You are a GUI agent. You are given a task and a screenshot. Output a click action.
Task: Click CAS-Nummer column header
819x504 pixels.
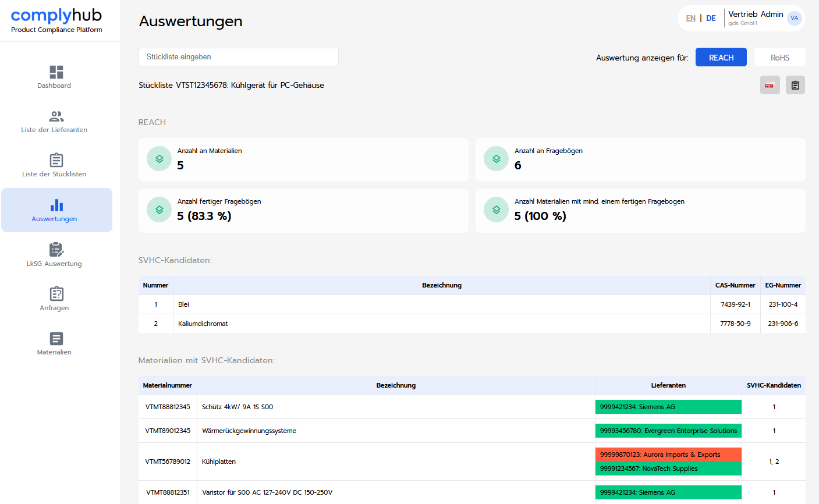pos(735,285)
